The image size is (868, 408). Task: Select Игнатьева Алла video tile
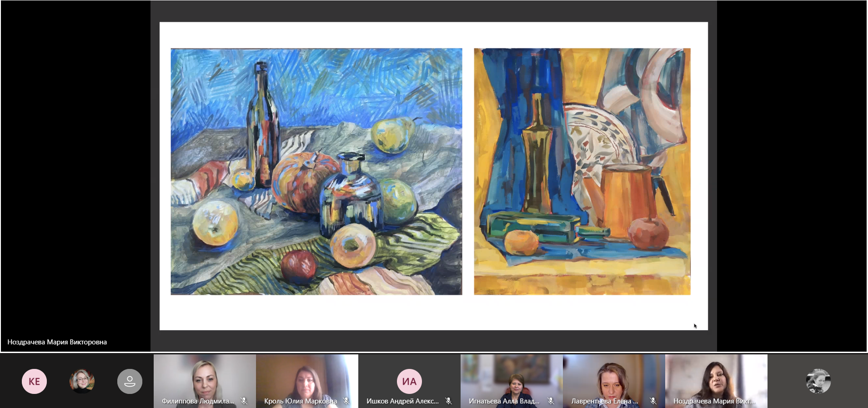click(x=512, y=381)
